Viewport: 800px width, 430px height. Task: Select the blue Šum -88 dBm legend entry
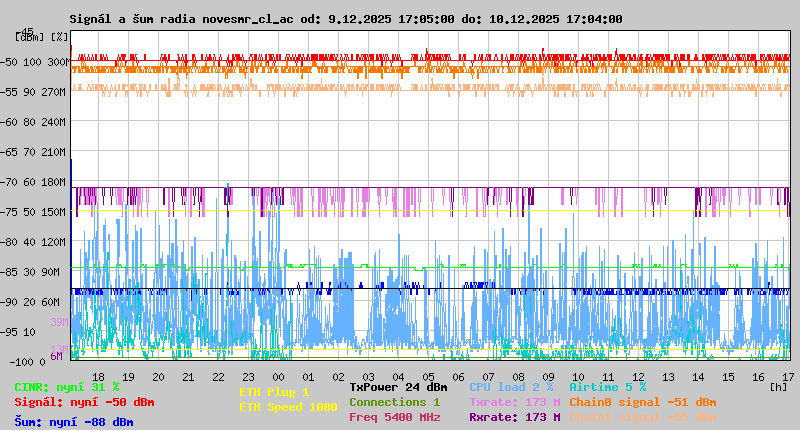pos(73,422)
